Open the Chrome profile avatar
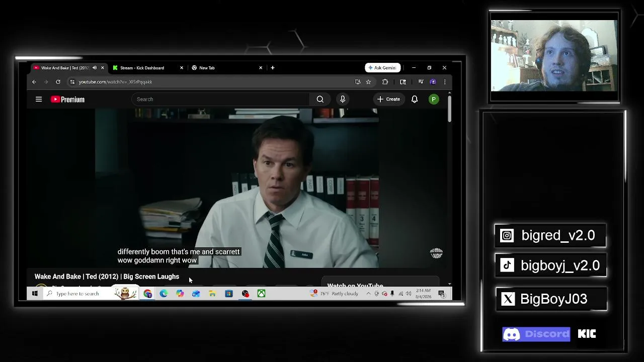This screenshot has height=362, width=644. 433,82
